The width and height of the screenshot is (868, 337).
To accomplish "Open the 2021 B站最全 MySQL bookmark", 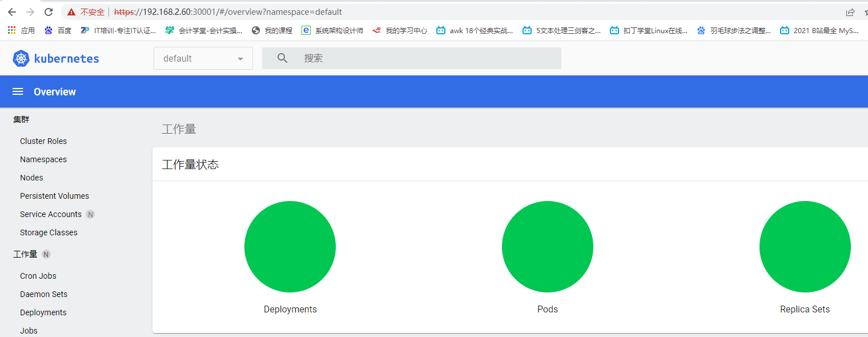I will [819, 31].
